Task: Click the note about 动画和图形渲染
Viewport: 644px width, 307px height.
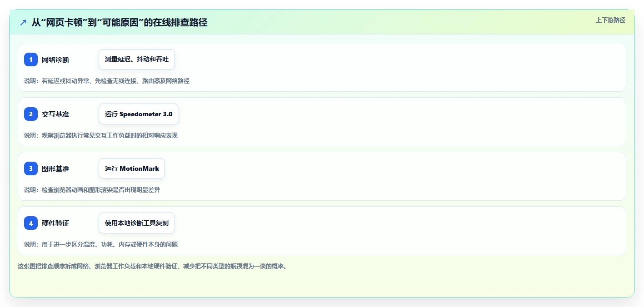Action: 92,190
